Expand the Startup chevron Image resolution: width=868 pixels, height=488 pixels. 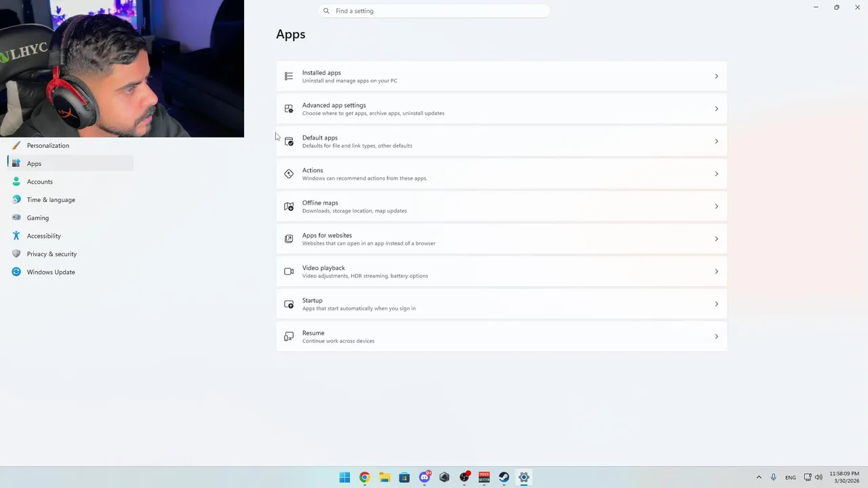(x=716, y=304)
